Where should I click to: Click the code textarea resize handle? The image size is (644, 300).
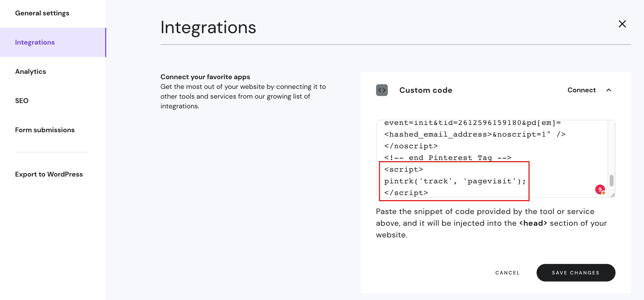point(613,195)
